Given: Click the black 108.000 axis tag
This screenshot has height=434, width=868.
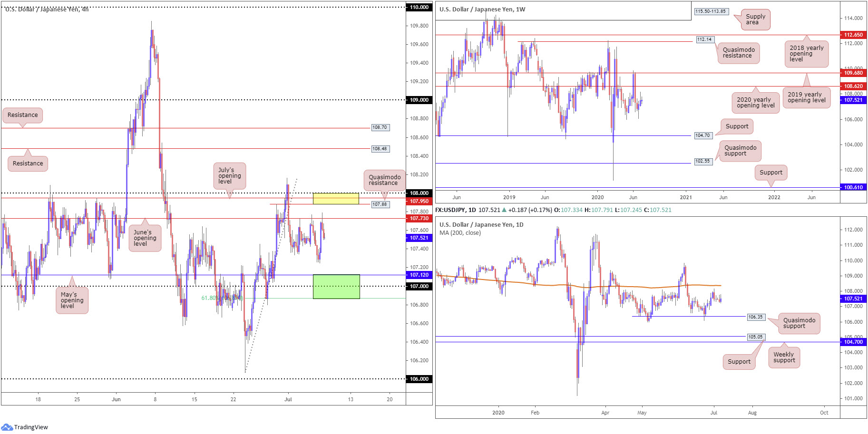Looking at the screenshot, I should [x=419, y=193].
